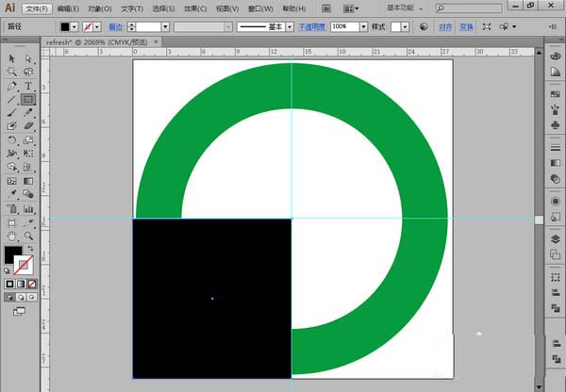
Task: Select the Mesh tool
Action: (x=11, y=181)
